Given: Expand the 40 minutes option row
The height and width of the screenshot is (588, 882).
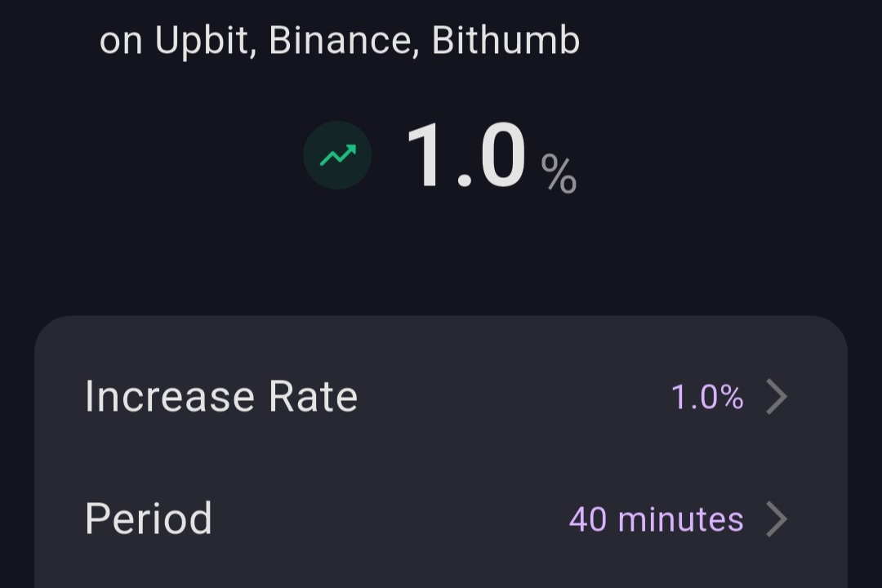Looking at the screenshot, I should 441,519.
